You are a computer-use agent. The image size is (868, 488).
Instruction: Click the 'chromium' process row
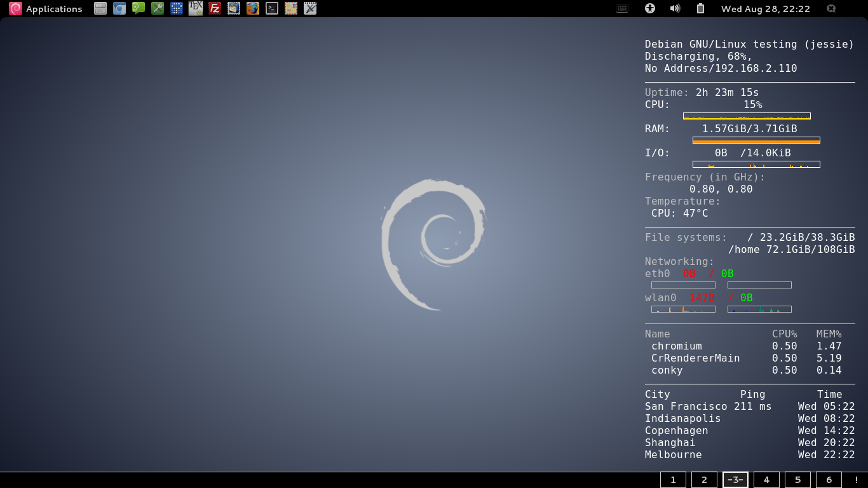pos(747,346)
